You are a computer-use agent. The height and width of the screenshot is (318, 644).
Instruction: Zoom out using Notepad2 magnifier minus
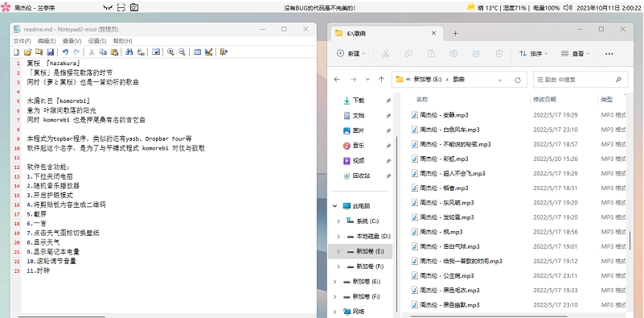pos(182,52)
